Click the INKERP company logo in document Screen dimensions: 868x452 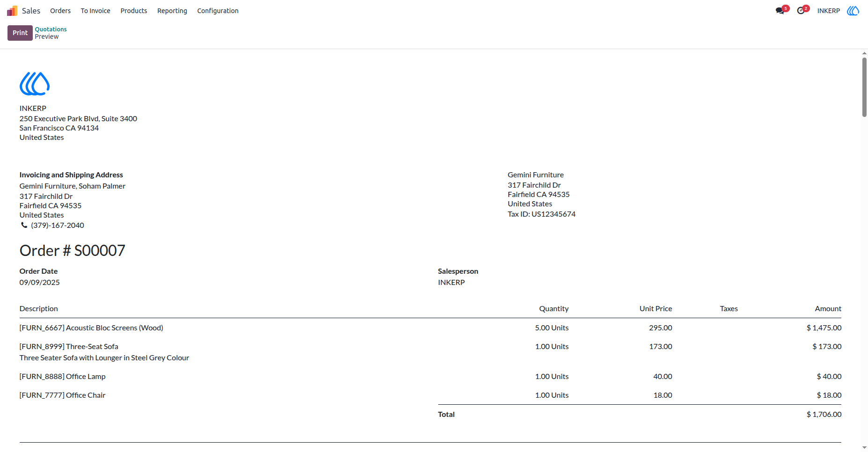coord(35,84)
